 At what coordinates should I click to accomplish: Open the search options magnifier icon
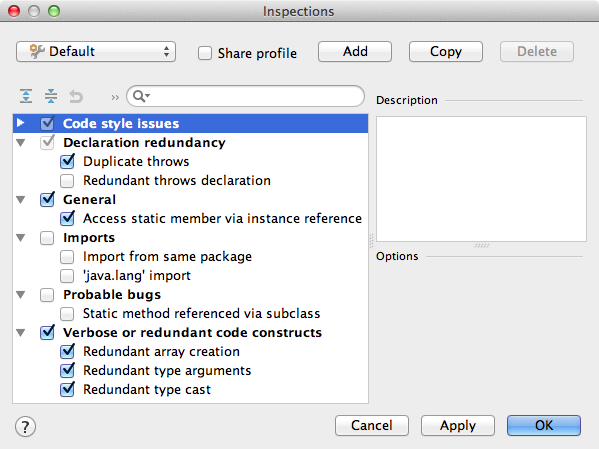pos(141,96)
